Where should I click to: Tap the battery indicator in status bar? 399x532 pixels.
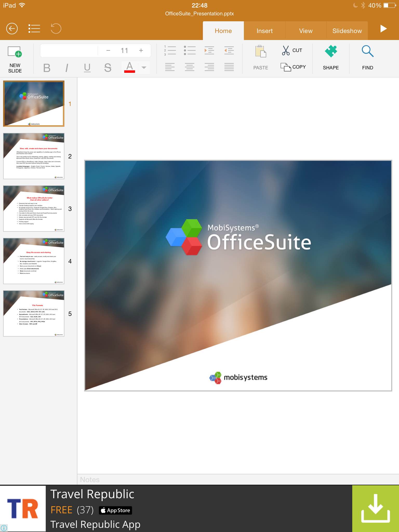390,5
